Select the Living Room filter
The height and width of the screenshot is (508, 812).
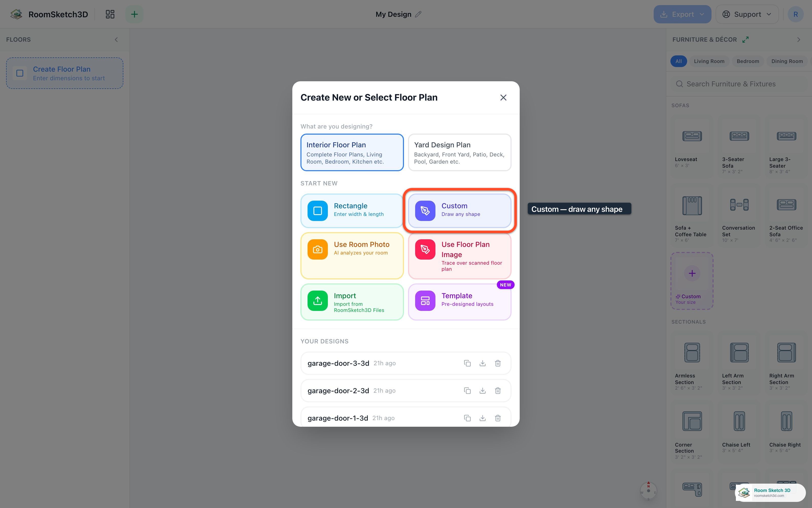coord(709,61)
